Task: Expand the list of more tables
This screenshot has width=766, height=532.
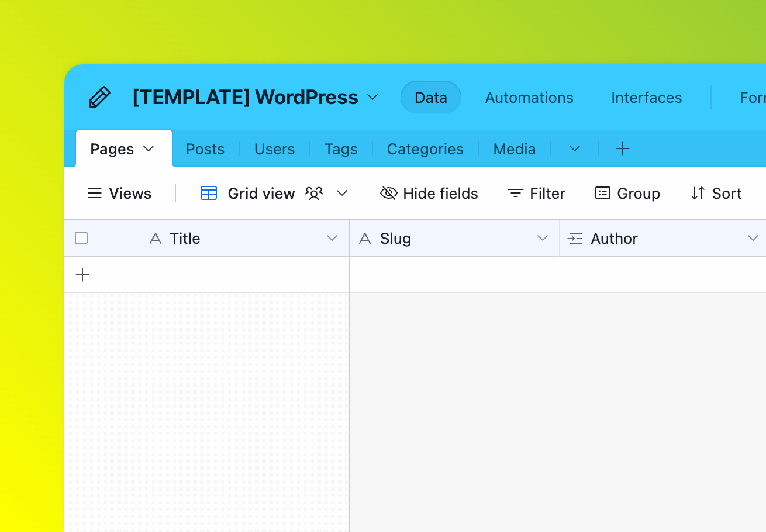Action: (575, 149)
